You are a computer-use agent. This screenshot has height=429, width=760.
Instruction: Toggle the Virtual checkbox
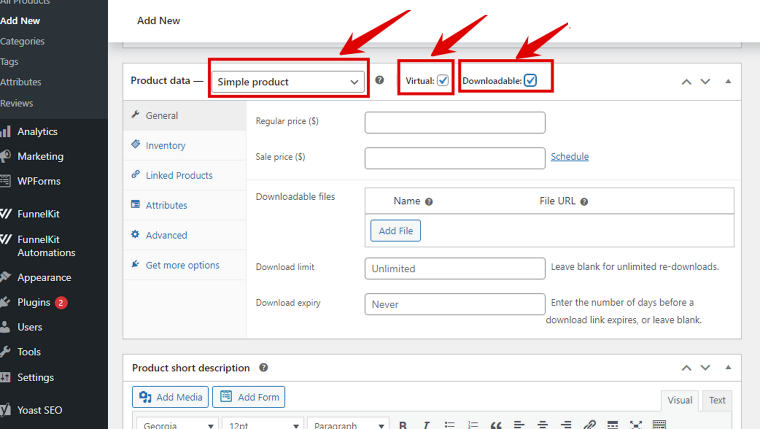443,80
